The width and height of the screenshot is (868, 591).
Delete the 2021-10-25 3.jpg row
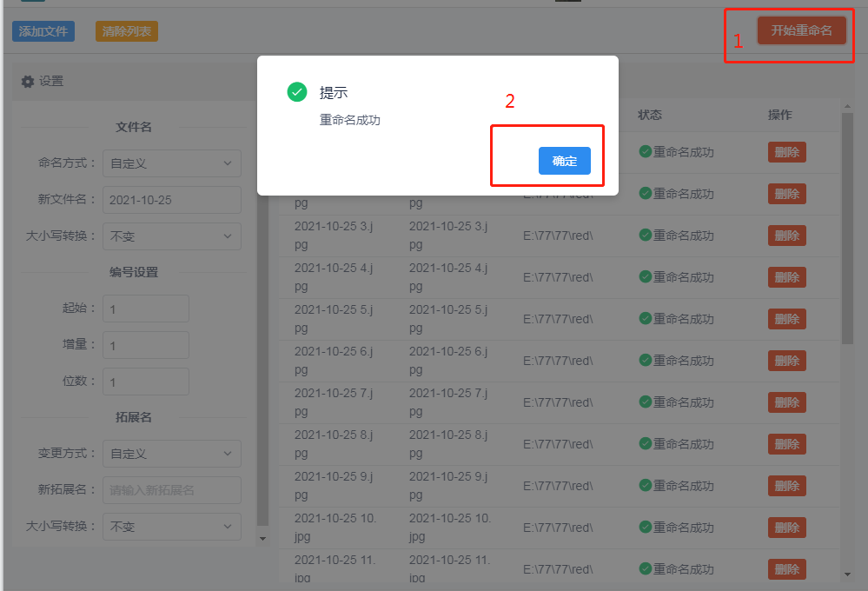(786, 236)
